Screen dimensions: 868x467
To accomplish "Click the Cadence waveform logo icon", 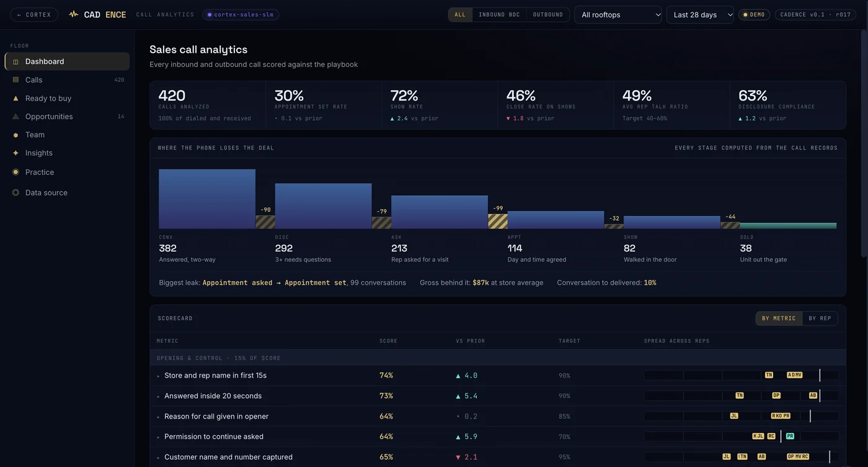I will tap(74, 14).
